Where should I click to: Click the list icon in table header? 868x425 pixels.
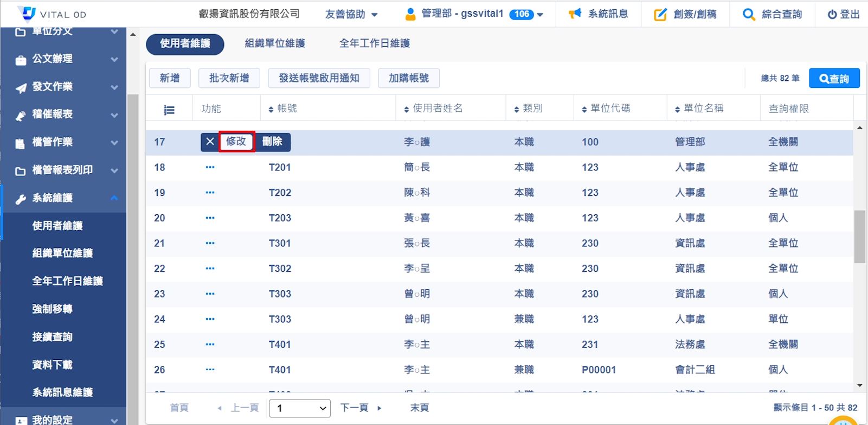point(169,110)
